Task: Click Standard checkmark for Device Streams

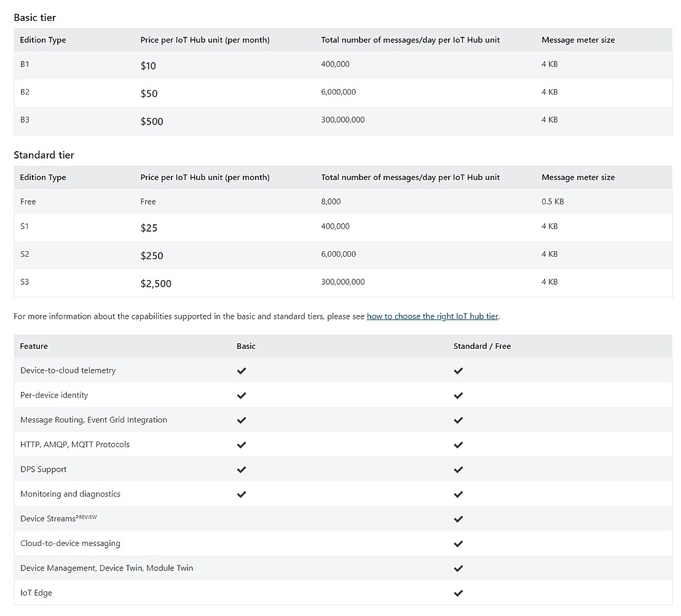Action: point(458,519)
